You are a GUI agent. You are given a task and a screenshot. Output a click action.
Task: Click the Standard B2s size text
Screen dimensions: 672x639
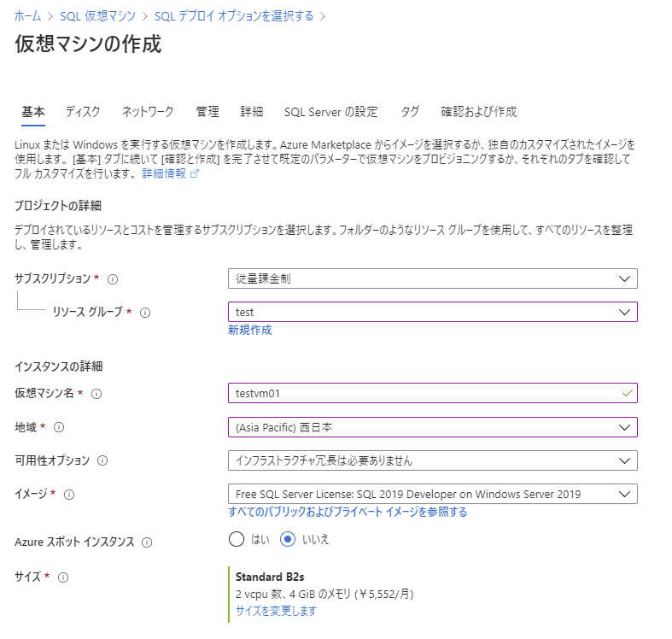(270, 577)
